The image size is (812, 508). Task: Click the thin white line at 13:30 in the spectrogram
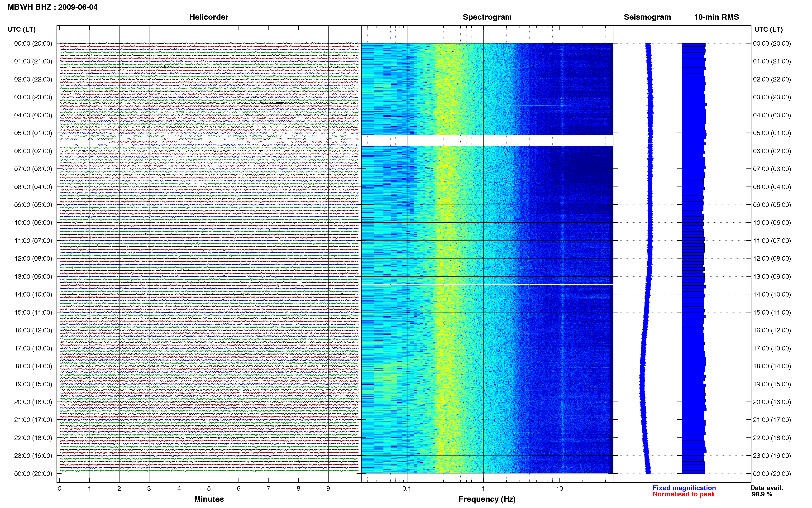[487, 285]
